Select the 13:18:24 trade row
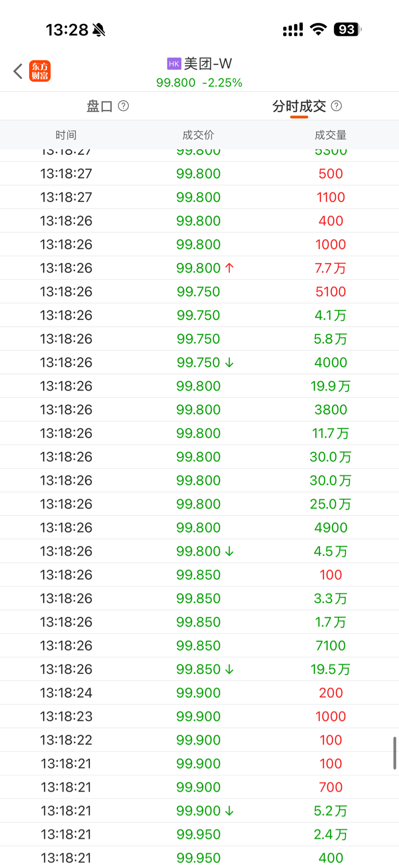This screenshot has width=399, height=868. click(x=199, y=693)
